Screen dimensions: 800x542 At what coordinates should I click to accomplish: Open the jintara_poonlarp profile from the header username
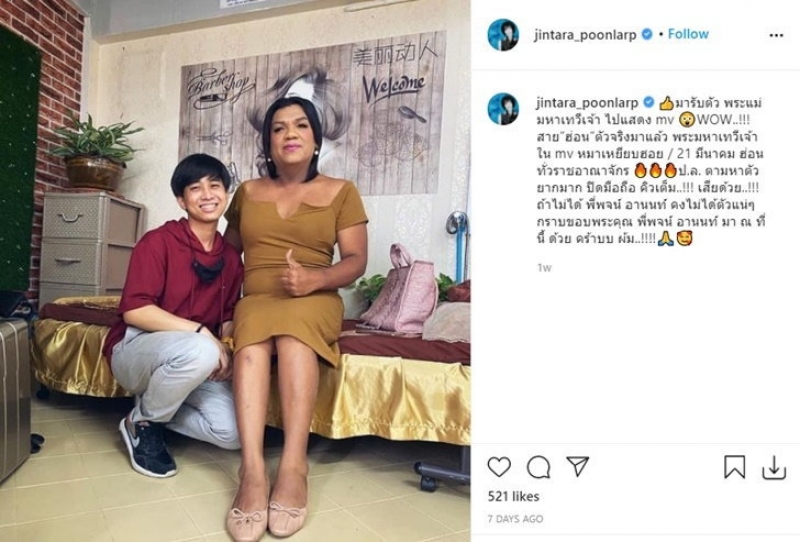pos(585,35)
